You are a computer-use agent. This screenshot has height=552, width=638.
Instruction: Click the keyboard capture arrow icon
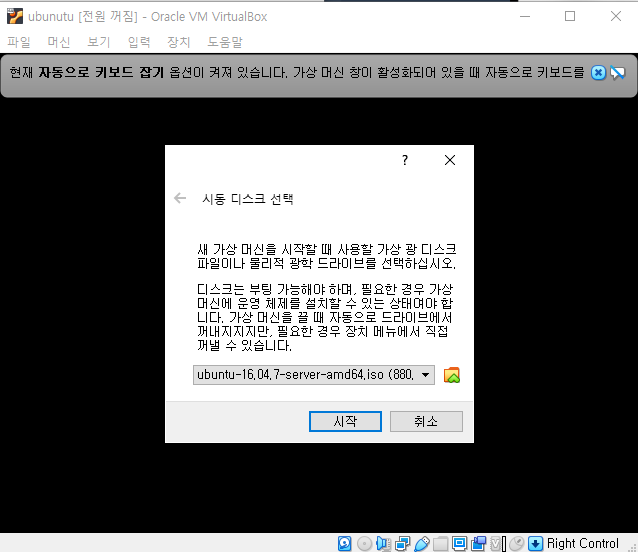pyautogui.click(x=535, y=543)
